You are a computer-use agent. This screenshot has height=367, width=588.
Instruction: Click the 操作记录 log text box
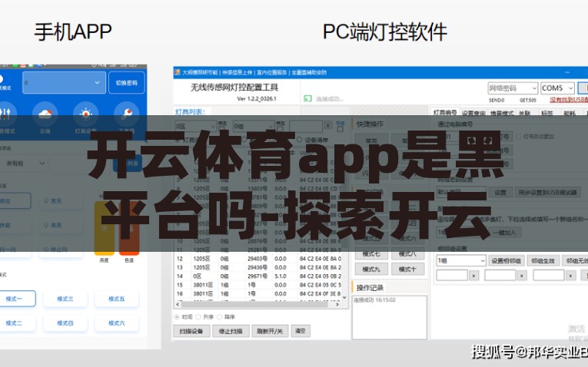pyautogui.click(x=389, y=317)
